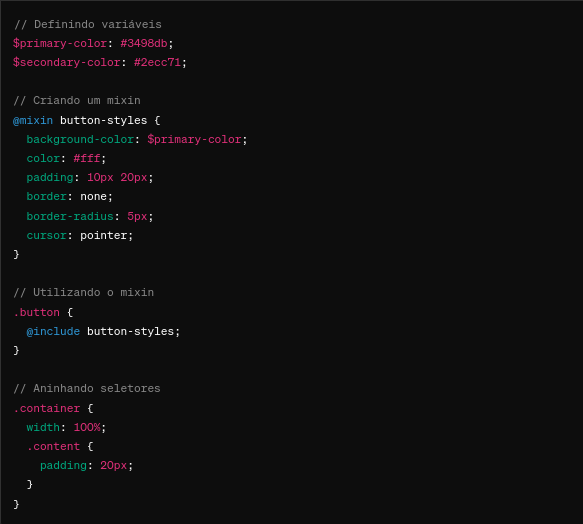Click the comment '// Criando um mixin'
583x524 pixels.
click(77, 100)
